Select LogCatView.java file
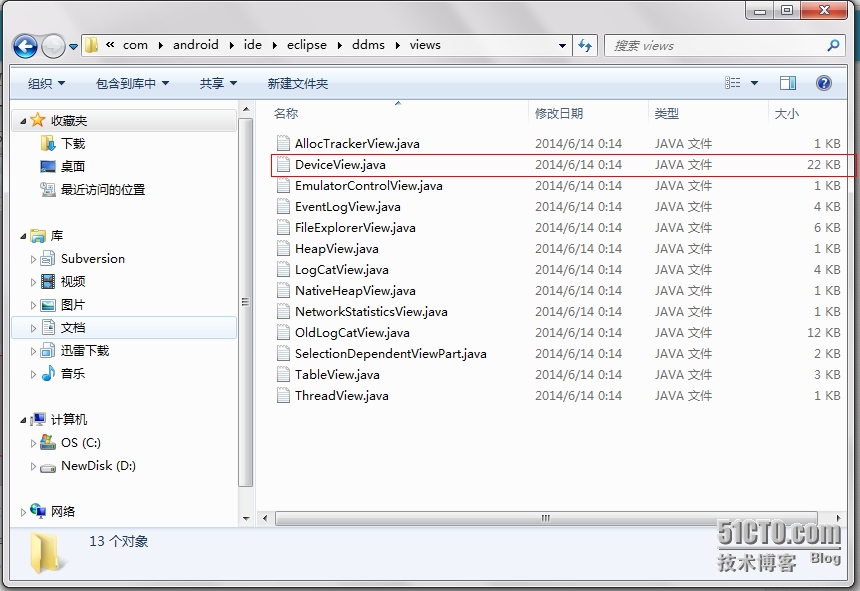 coord(342,270)
